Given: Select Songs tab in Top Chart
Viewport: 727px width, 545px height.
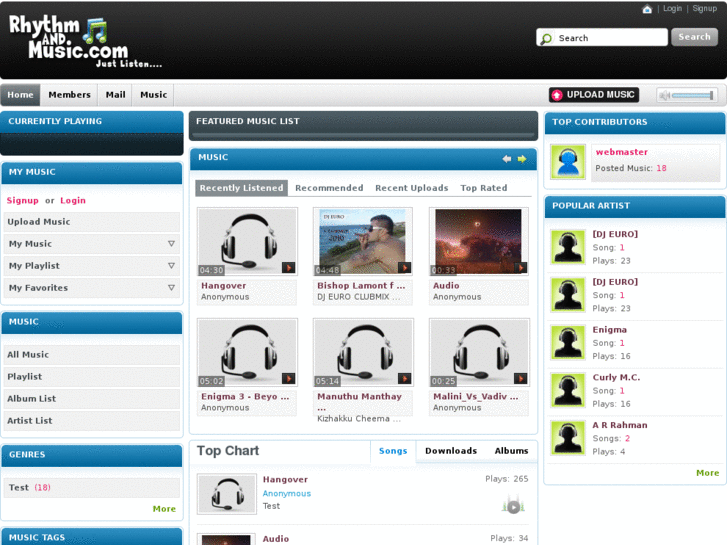Looking at the screenshot, I should [393, 451].
